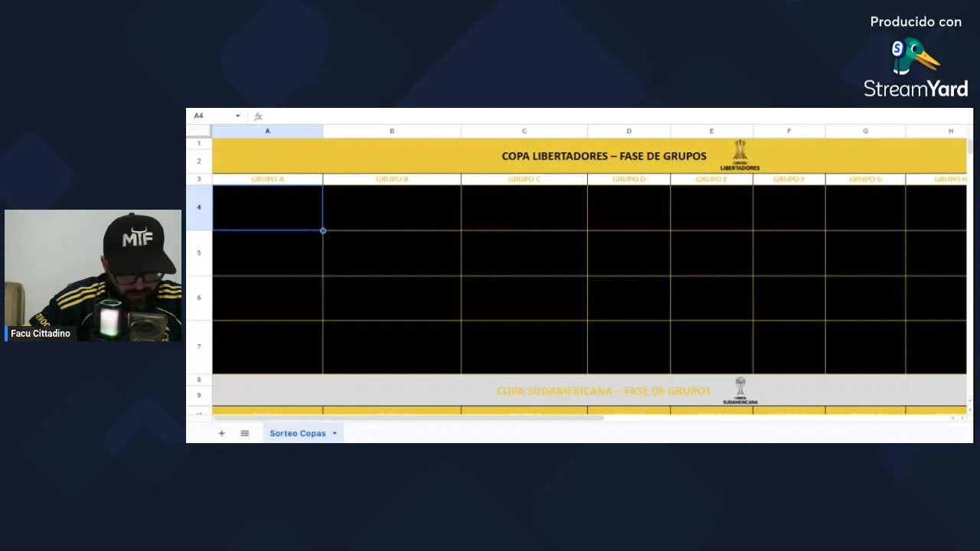Select row 7 header
This screenshot has width=980, height=551.
coord(199,347)
